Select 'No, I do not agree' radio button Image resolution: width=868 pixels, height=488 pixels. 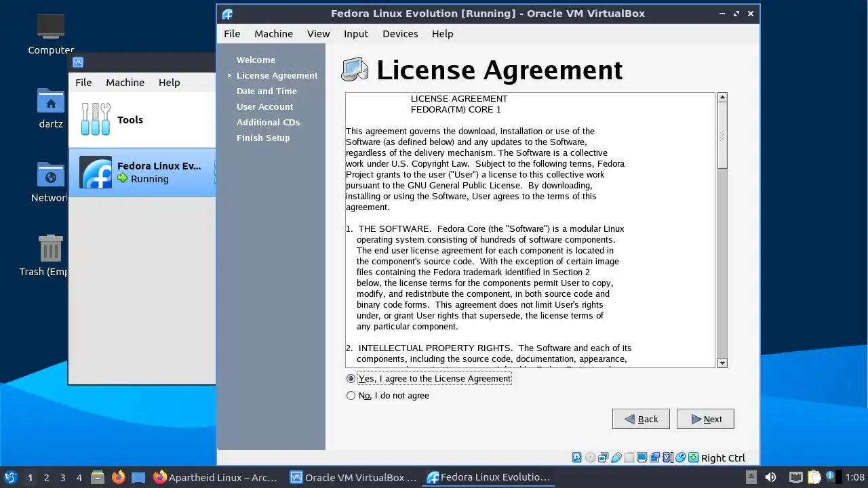388,395
